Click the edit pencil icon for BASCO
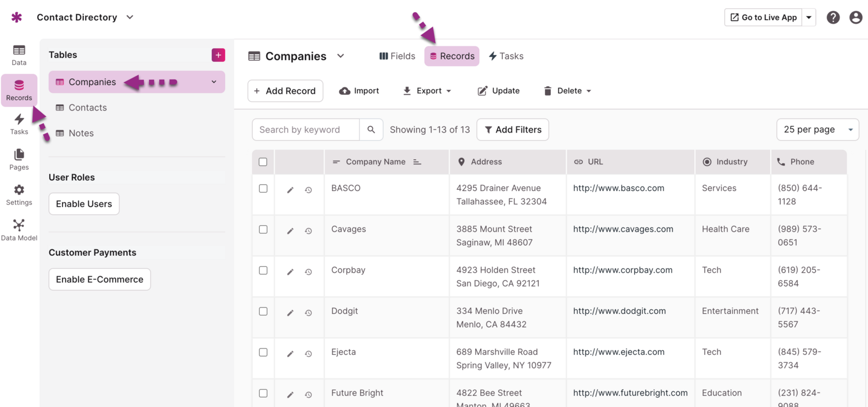Screen dimensions: 868x407 (290, 190)
